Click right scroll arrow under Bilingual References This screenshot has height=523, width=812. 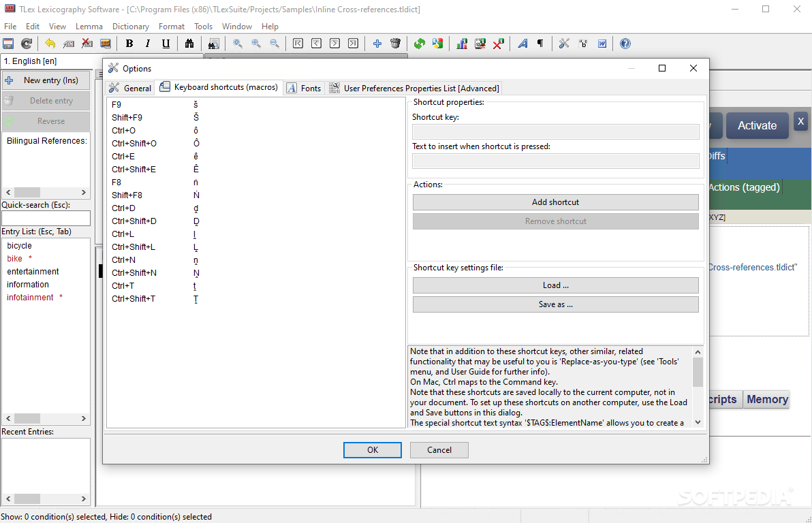point(83,192)
